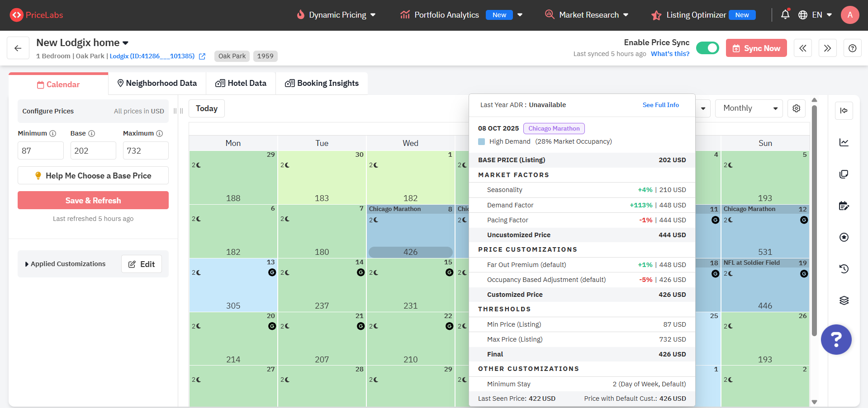Click the back arrow button
Image resolution: width=868 pixels, height=408 pixels.
tap(18, 48)
